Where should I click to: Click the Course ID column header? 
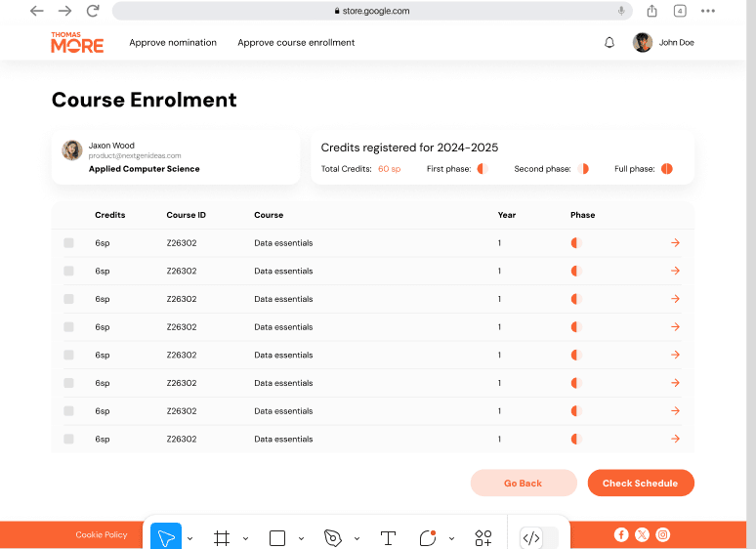tap(187, 215)
